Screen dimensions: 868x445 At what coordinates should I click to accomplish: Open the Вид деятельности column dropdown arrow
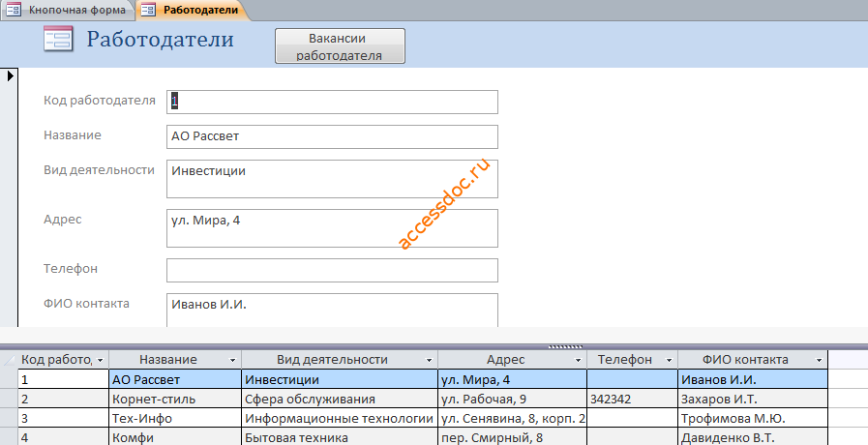(429, 360)
